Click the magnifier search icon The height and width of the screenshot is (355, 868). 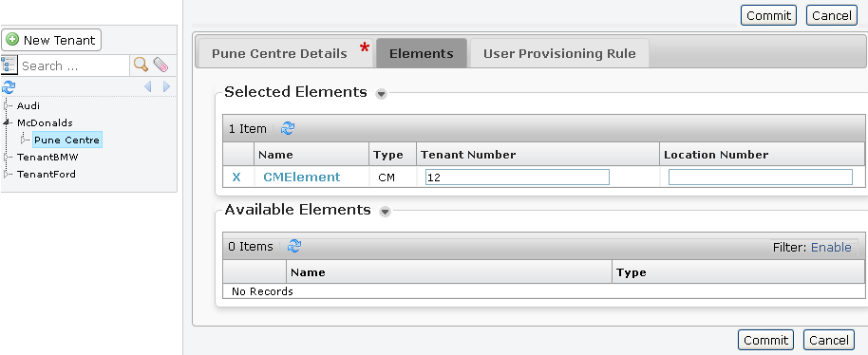(142, 65)
